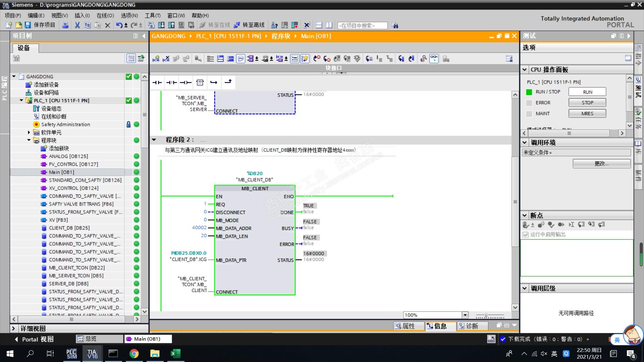Switch to the 诊断 tab
644x362 pixels.
click(x=469, y=326)
